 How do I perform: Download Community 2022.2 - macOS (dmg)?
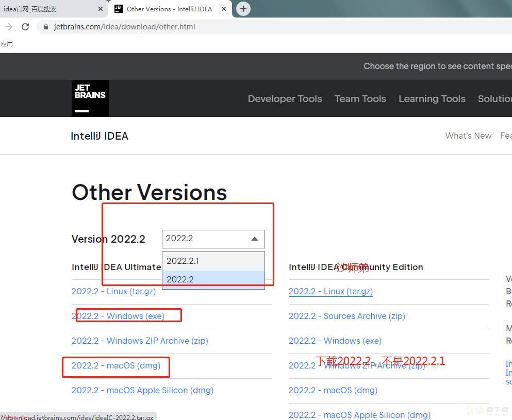[333, 390]
